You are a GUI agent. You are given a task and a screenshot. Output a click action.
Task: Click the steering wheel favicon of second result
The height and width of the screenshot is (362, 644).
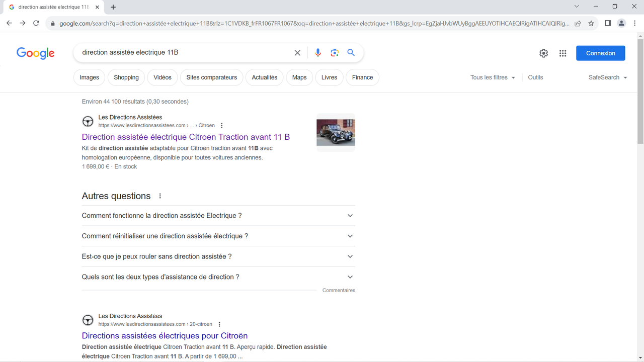point(88,320)
